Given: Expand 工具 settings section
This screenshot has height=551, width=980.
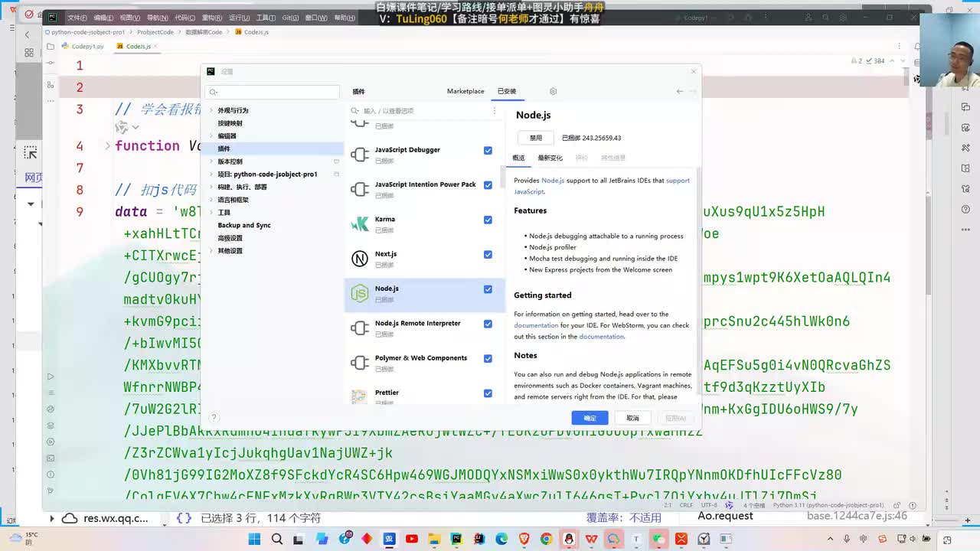Looking at the screenshot, I should [x=211, y=213].
